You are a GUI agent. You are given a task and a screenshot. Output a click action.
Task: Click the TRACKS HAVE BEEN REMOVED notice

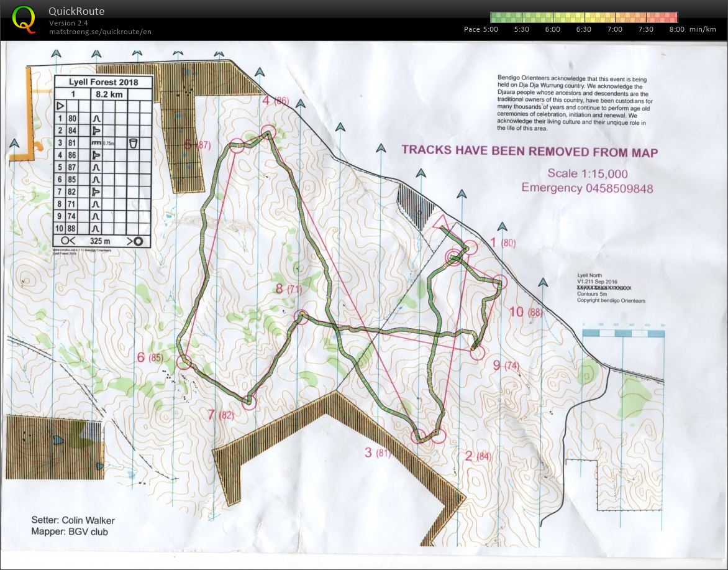[x=529, y=151]
